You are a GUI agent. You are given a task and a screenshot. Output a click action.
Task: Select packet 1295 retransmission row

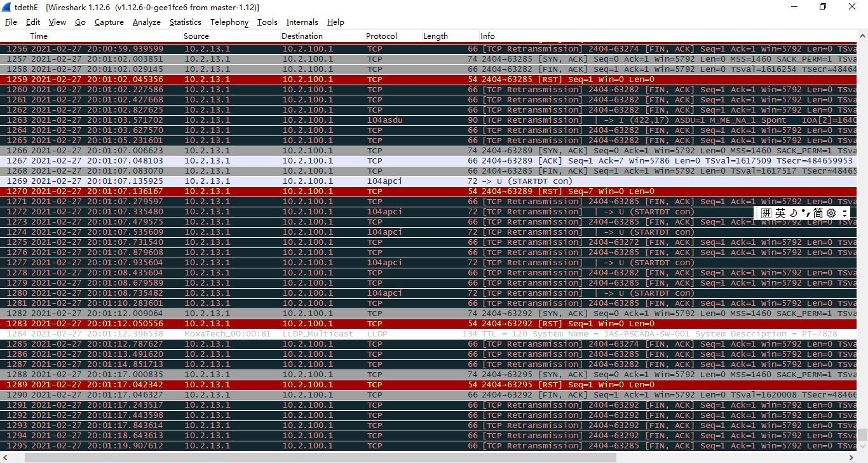click(428, 446)
